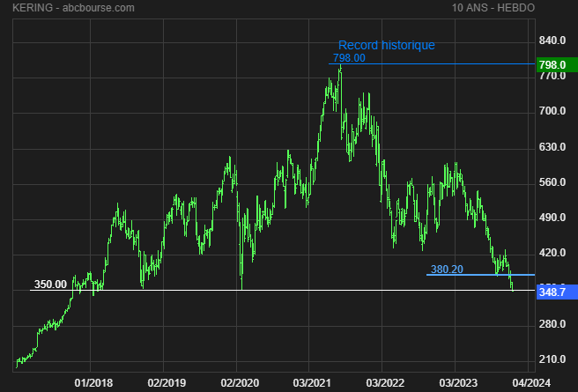Click the 03/2022 date axis label
The image size is (578, 392).
385,383
